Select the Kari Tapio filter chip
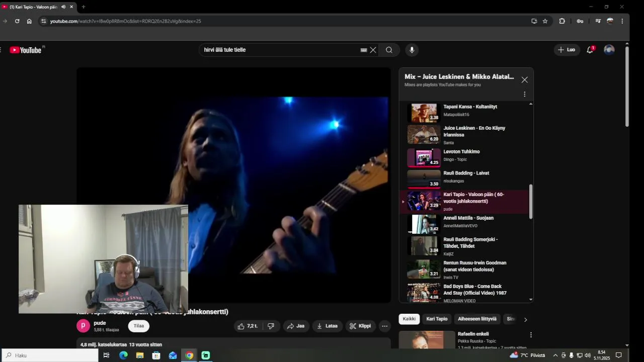Image resolution: width=644 pixels, height=362 pixels. (x=437, y=319)
